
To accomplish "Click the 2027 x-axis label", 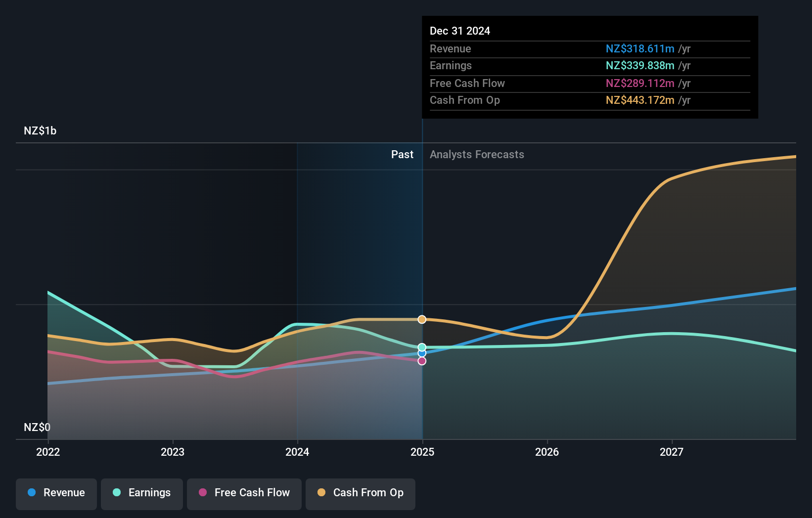I will pyautogui.click(x=672, y=452).
